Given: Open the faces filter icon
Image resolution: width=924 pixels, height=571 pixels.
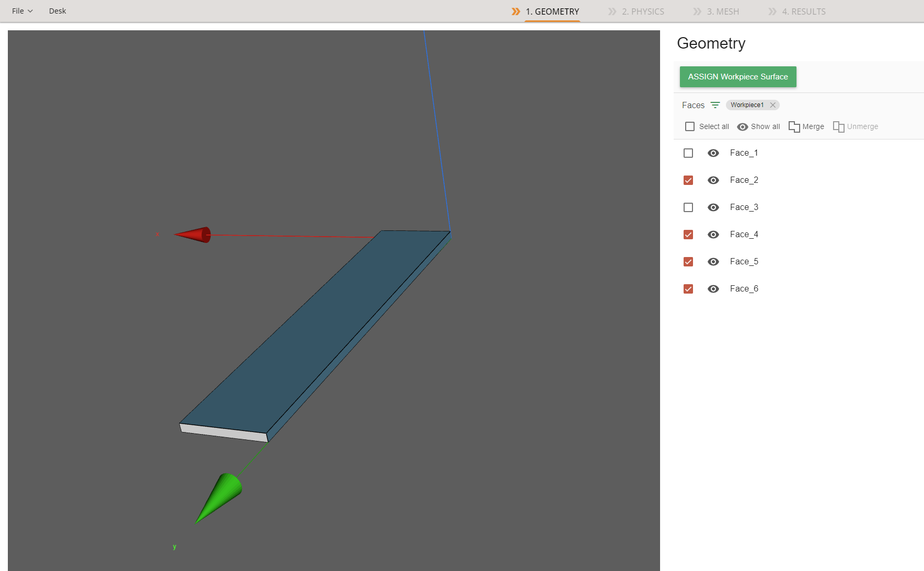Looking at the screenshot, I should (x=715, y=105).
